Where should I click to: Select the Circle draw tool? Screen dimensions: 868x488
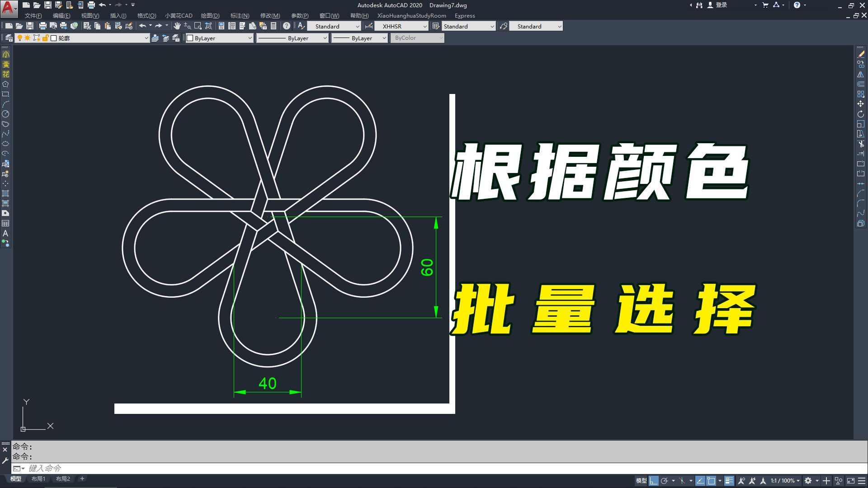pyautogui.click(x=5, y=114)
